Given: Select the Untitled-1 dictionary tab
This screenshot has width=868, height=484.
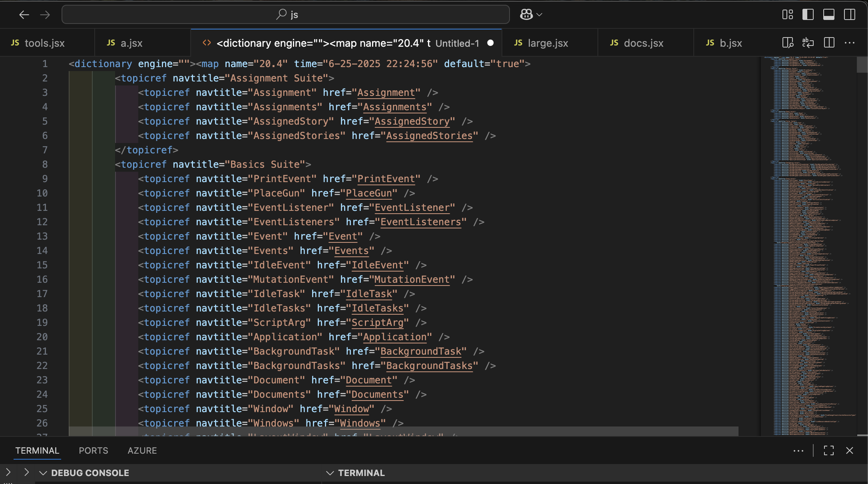Looking at the screenshot, I should (346, 43).
